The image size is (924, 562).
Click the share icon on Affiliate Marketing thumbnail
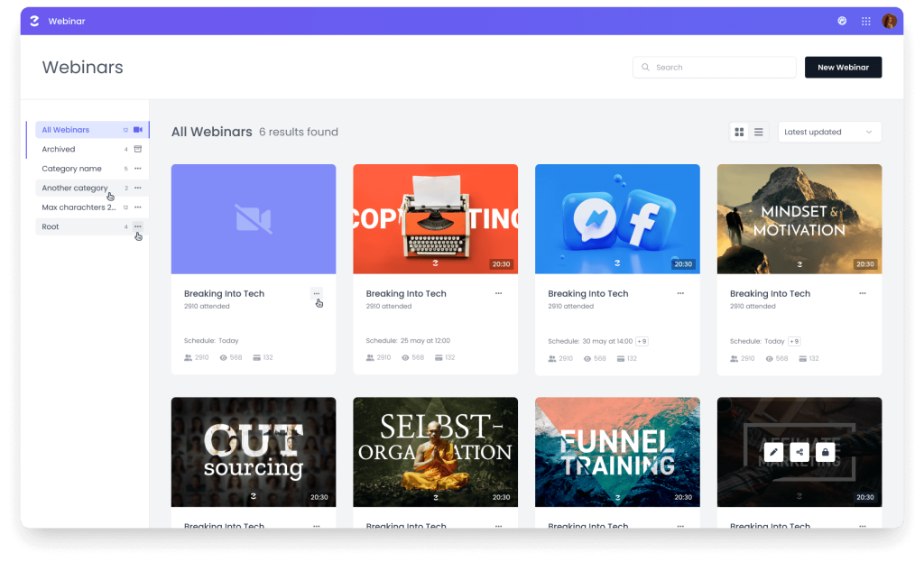(x=799, y=452)
